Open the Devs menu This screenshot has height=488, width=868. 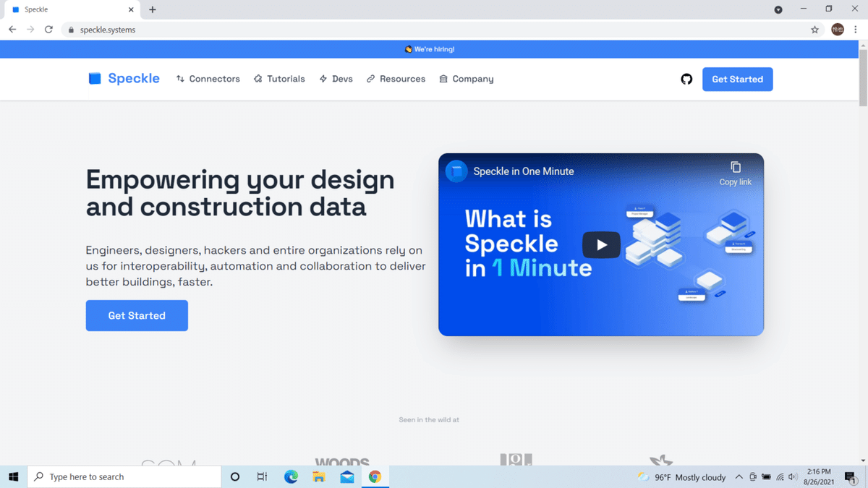click(x=336, y=79)
